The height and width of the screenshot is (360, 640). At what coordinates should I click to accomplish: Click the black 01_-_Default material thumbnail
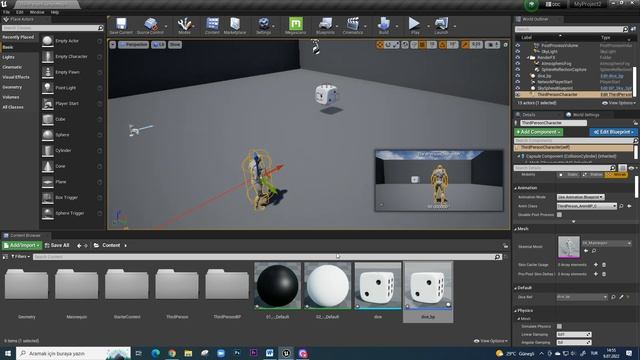pyautogui.click(x=278, y=286)
